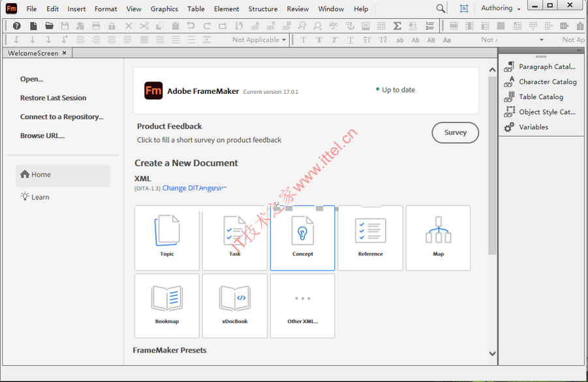This screenshot has width=588, height=382.
Task: Click the Save floppy disk icon
Action: [x=65, y=26]
